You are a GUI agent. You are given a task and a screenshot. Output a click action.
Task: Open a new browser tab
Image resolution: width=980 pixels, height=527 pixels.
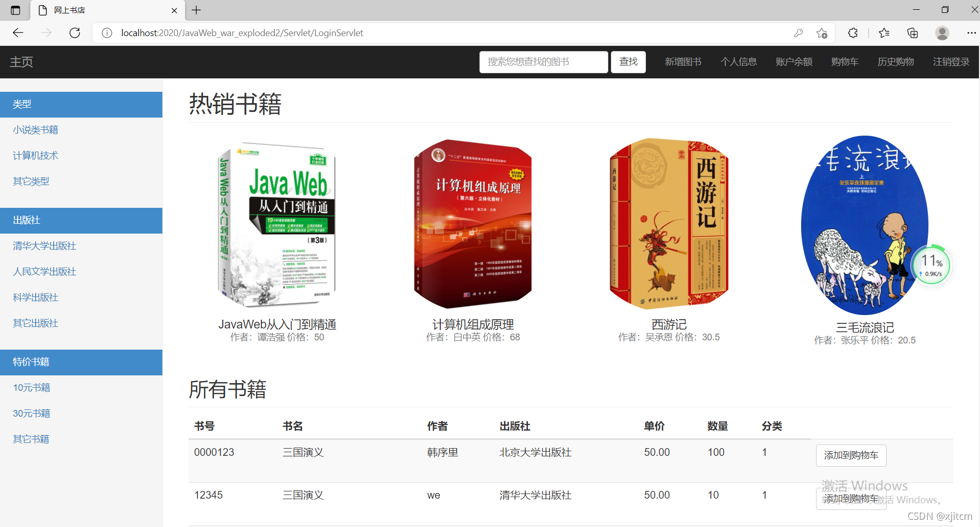[x=196, y=10]
